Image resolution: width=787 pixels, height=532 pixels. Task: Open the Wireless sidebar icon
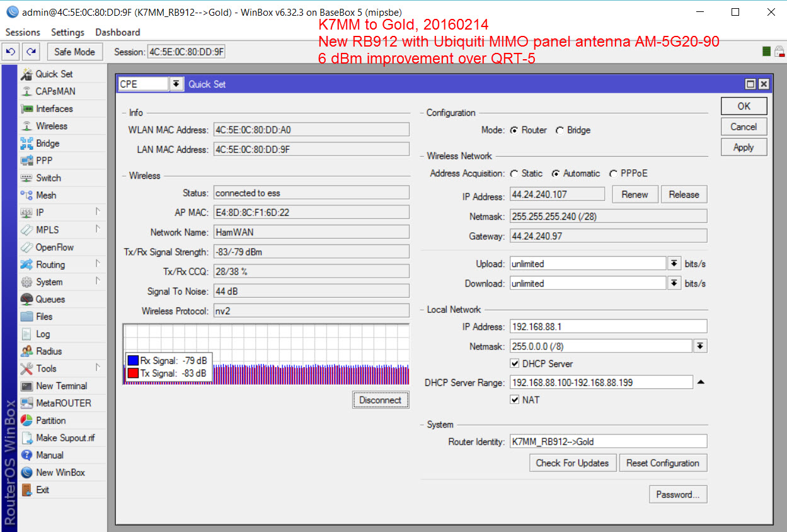[x=26, y=126]
